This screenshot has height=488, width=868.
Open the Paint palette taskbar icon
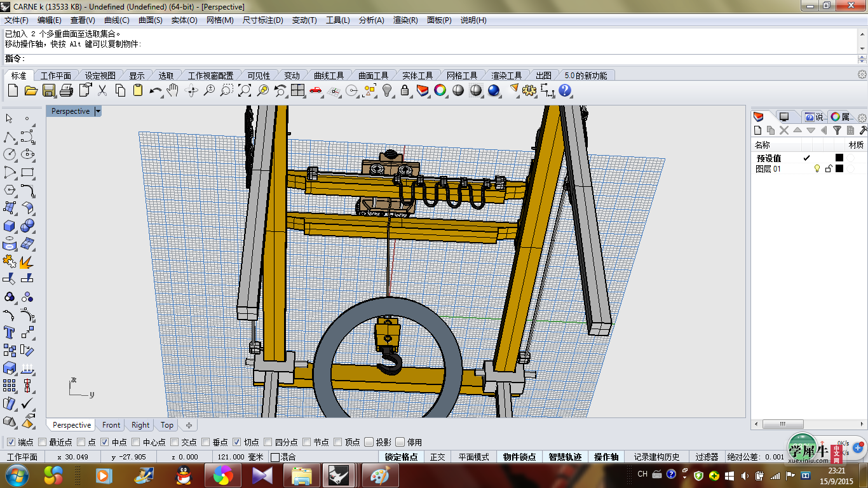click(379, 475)
